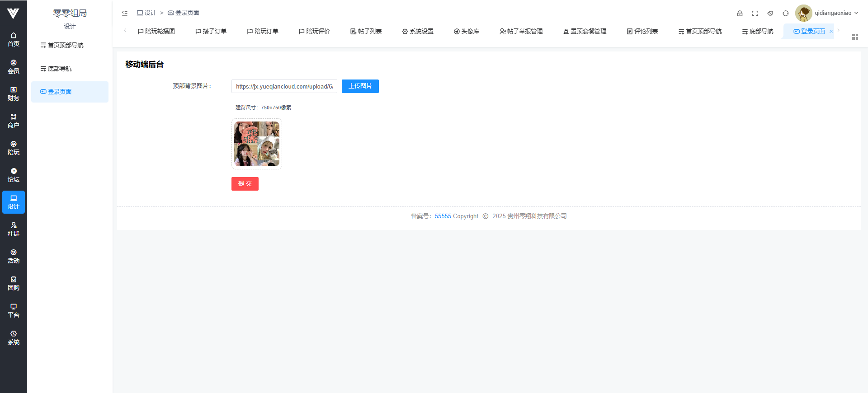Close the 登录页面 tab
868x393 pixels.
coord(831,32)
